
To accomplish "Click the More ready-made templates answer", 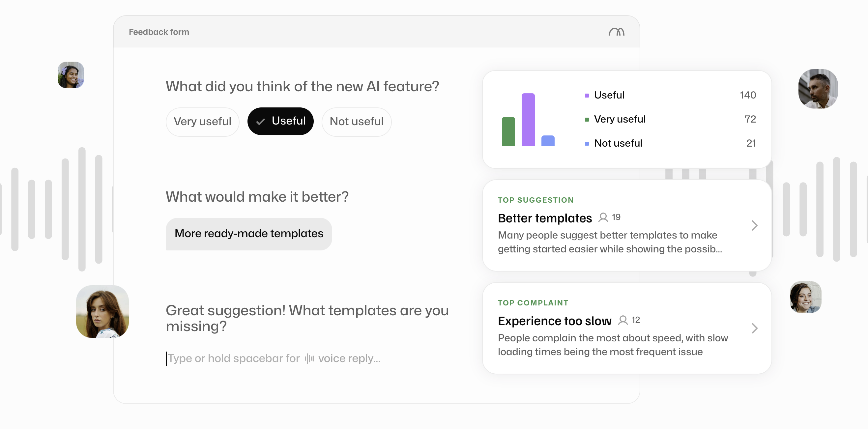I will click(x=249, y=234).
